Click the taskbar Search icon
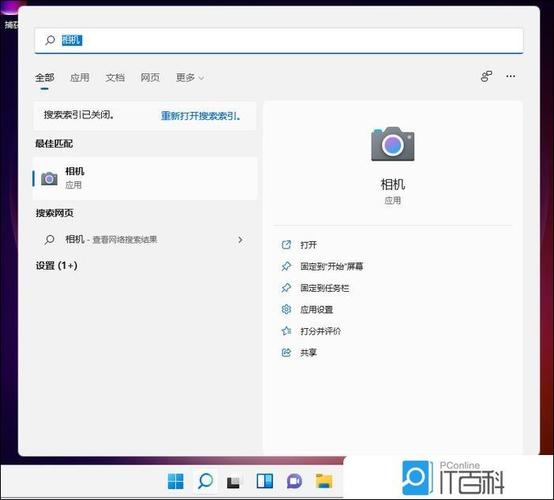Screen dimensions: 554x500 [206, 481]
